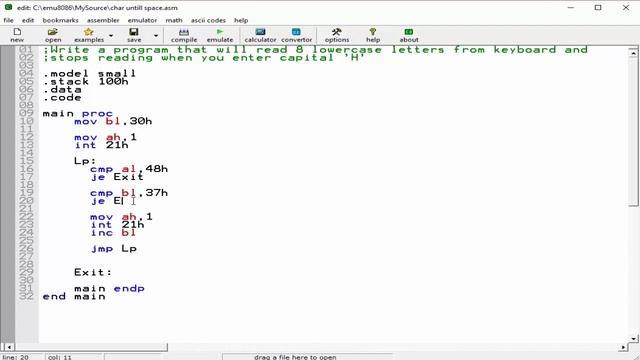Click line number 32 in the gutter
Viewport: 640px width, 360px height.
pos(26,296)
